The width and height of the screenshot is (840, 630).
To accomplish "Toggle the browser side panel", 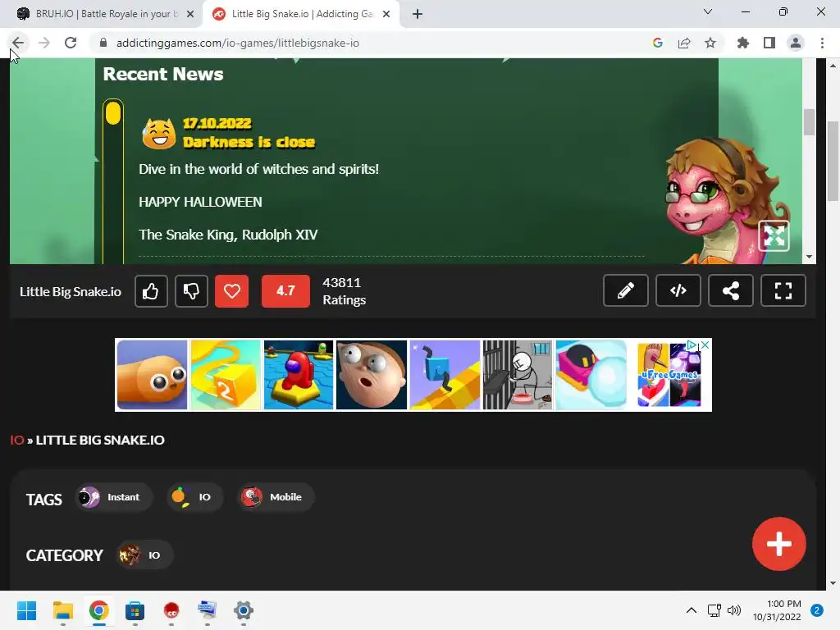I will (769, 43).
